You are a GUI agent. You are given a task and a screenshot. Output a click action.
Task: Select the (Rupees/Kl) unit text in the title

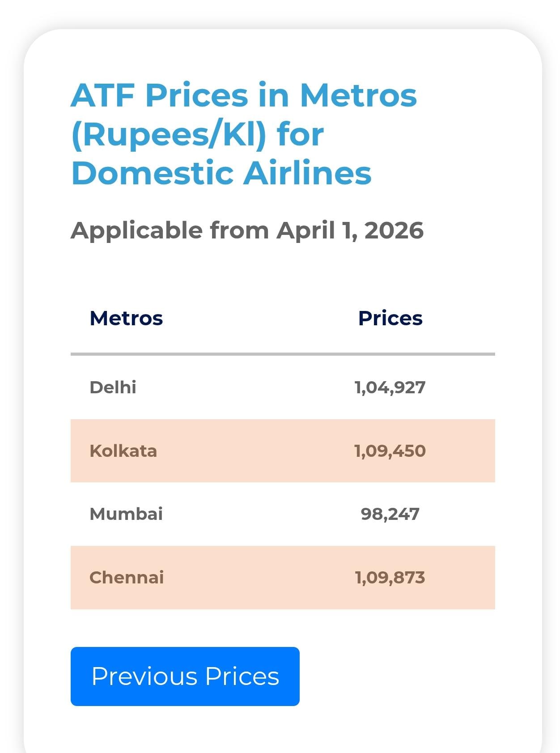(169, 134)
